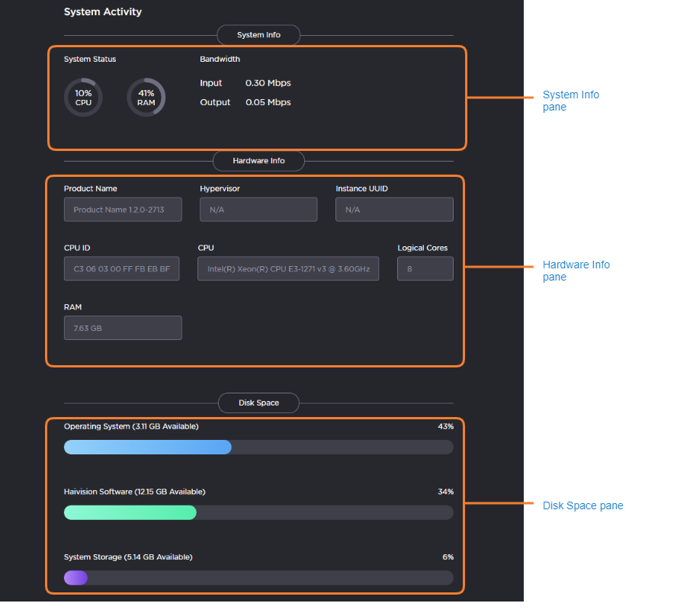Click the System Activity heading

tap(103, 12)
